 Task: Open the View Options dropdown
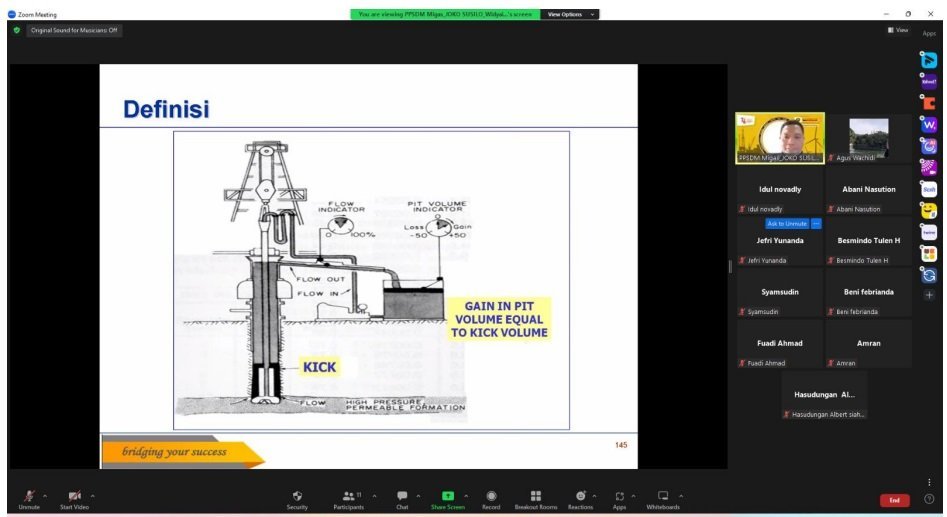pos(570,14)
